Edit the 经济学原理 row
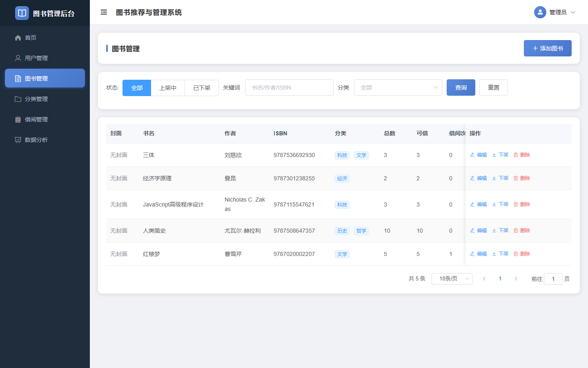Viewport: 588px width, 368px height. pos(479,178)
